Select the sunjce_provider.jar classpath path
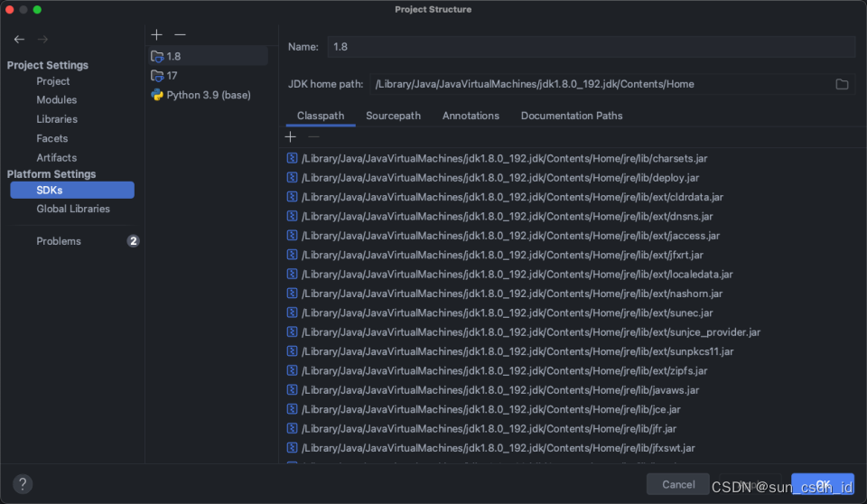The width and height of the screenshot is (867, 504). [x=531, y=332]
